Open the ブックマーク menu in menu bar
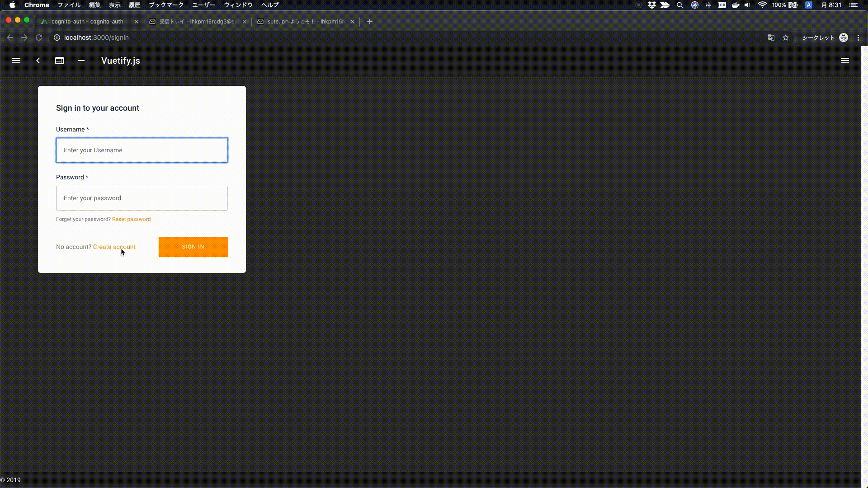The width and height of the screenshot is (868, 488). click(166, 5)
